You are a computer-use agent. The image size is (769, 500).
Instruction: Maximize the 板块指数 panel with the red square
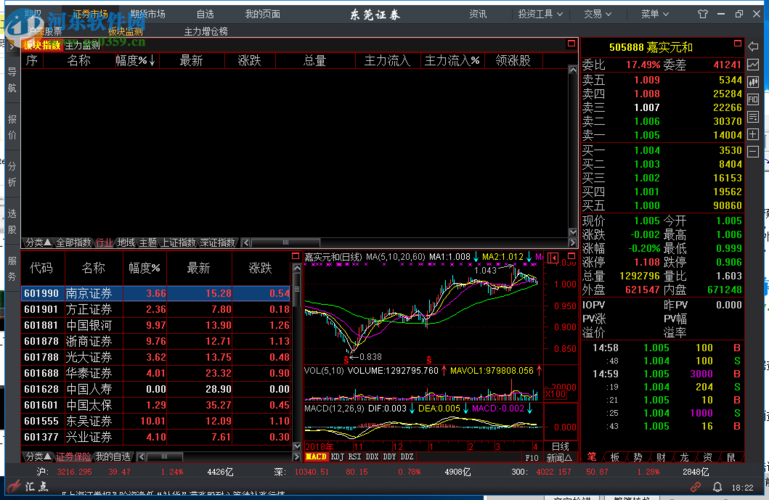pyautogui.click(x=571, y=44)
